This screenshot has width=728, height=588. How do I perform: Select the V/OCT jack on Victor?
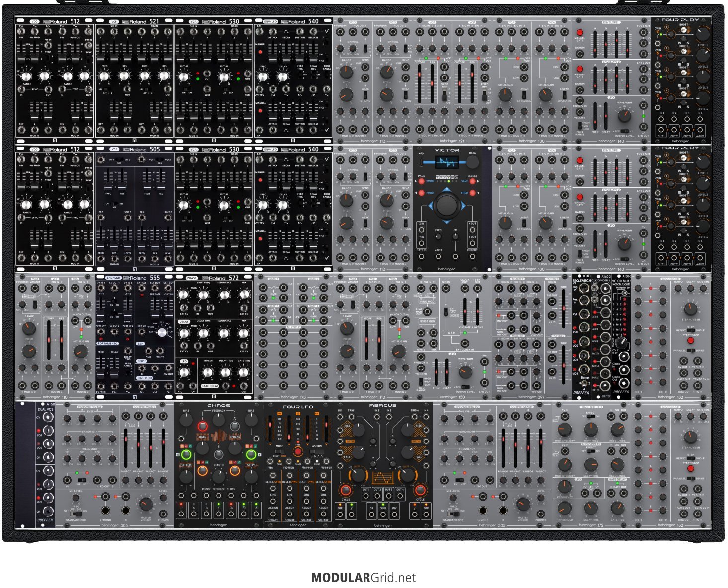pos(438,256)
